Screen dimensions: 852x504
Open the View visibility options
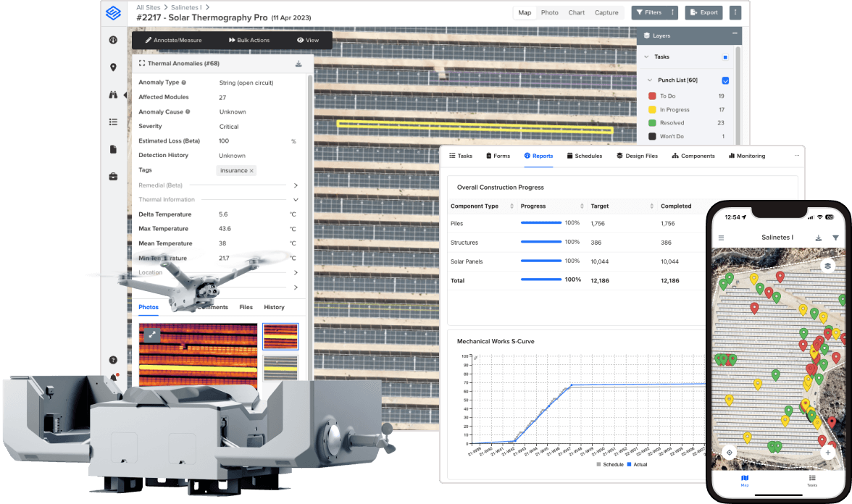point(307,41)
